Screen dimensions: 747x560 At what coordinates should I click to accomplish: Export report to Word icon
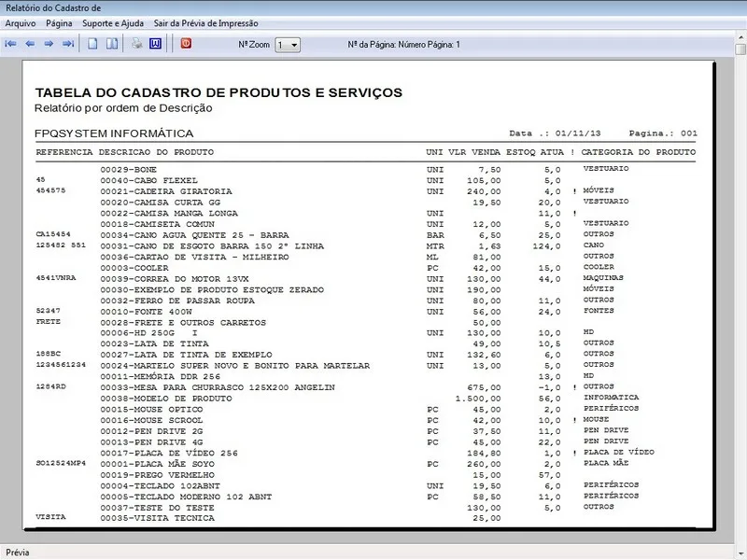click(155, 44)
